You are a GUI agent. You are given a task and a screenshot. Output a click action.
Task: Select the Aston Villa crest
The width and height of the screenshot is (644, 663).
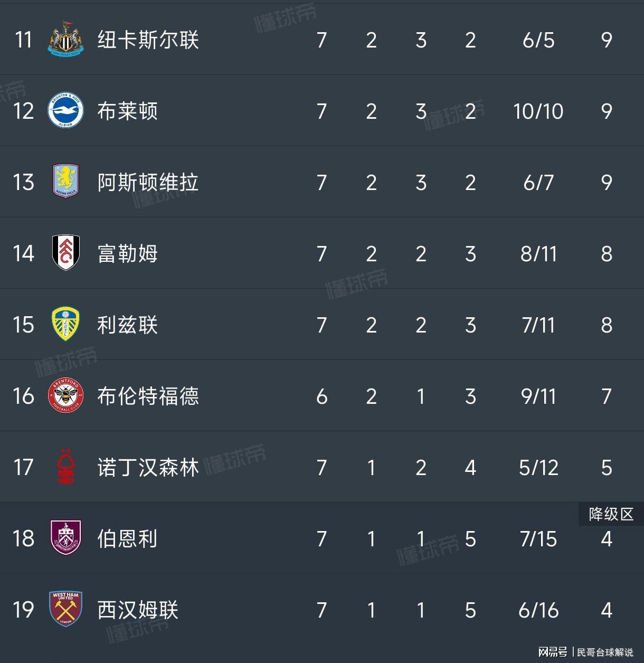pos(65,182)
